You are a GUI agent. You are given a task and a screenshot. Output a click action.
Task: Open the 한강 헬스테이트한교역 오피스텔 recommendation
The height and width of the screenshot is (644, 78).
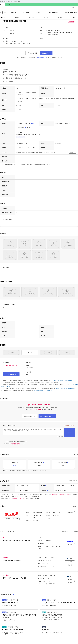(58, 603)
